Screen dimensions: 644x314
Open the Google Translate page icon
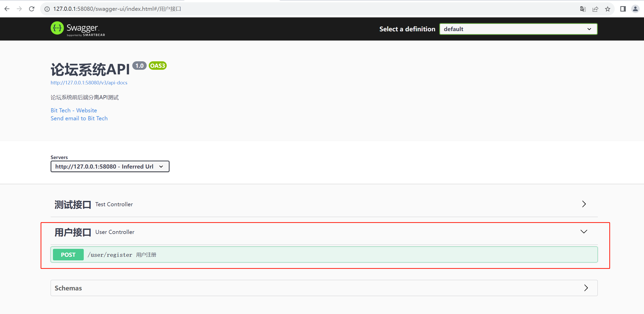point(583,9)
